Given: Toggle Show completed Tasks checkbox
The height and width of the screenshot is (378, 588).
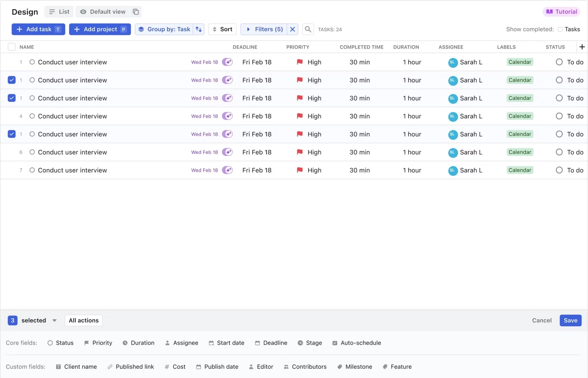Looking at the screenshot, I should pyautogui.click(x=560, y=29).
